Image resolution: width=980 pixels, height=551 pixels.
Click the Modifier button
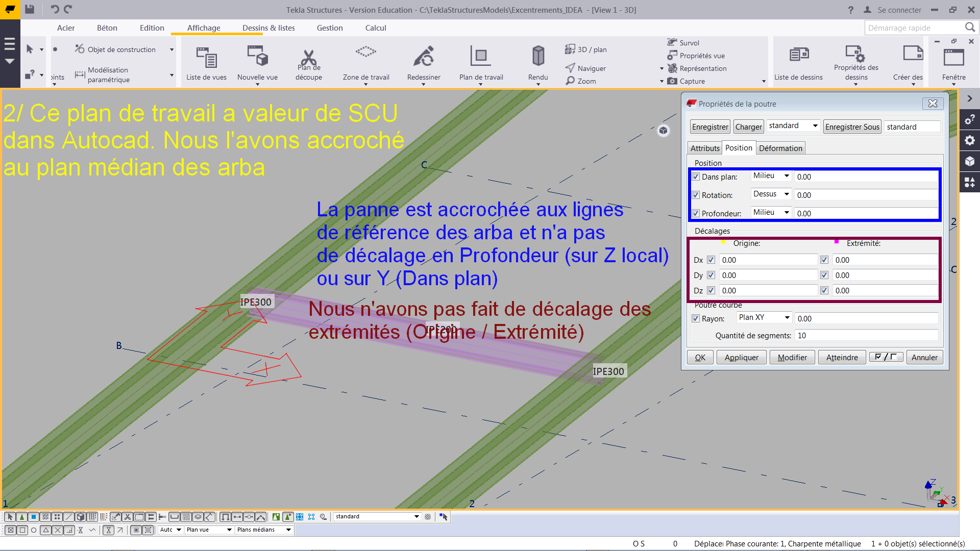[792, 358]
